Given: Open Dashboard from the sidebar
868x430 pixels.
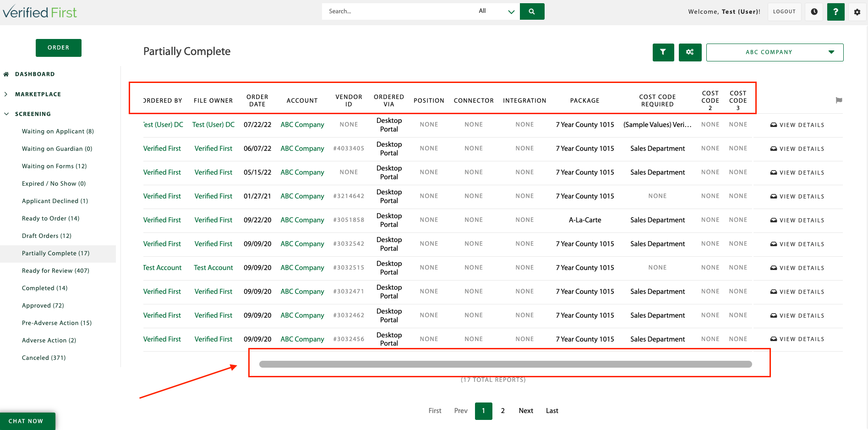Looking at the screenshot, I should [x=35, y=74].
